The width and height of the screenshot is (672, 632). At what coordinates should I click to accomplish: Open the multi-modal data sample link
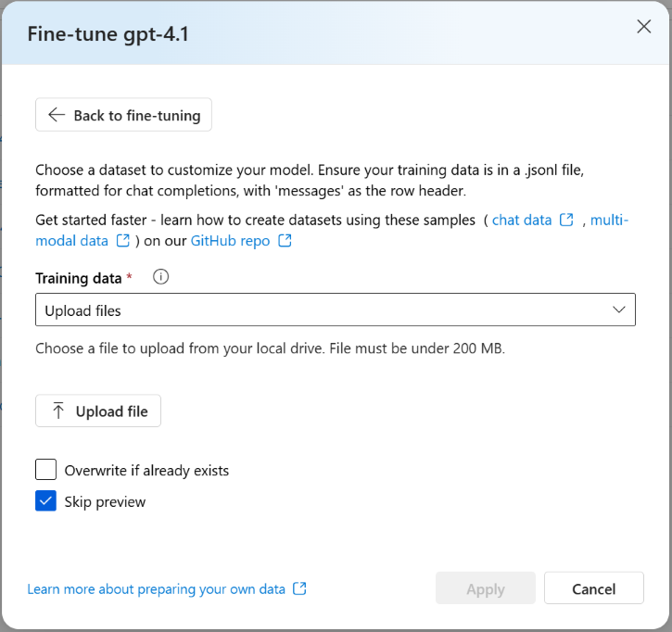609,220
